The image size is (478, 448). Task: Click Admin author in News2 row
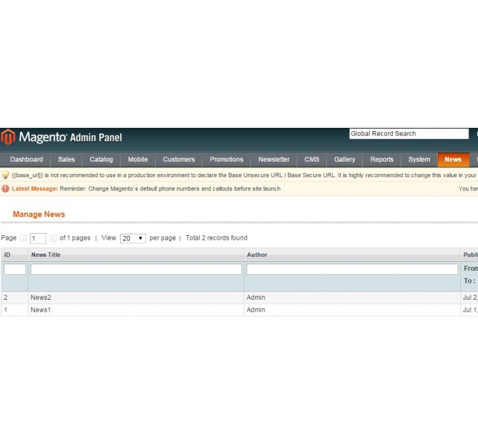(x=256, y=298)
